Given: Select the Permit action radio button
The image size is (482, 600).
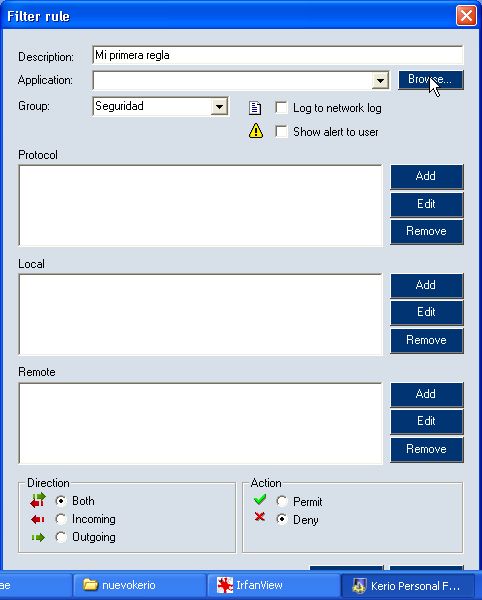Looking at the screenshot, I should pos(282,501).
